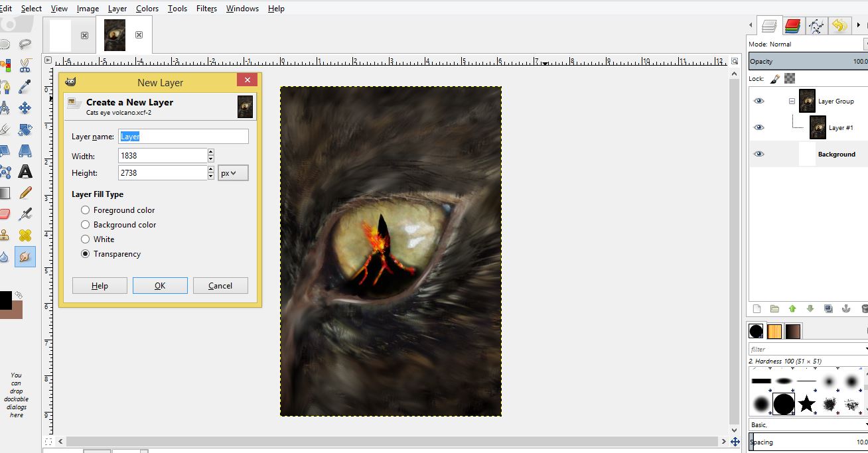Click the duplicate layer icon

828,308
